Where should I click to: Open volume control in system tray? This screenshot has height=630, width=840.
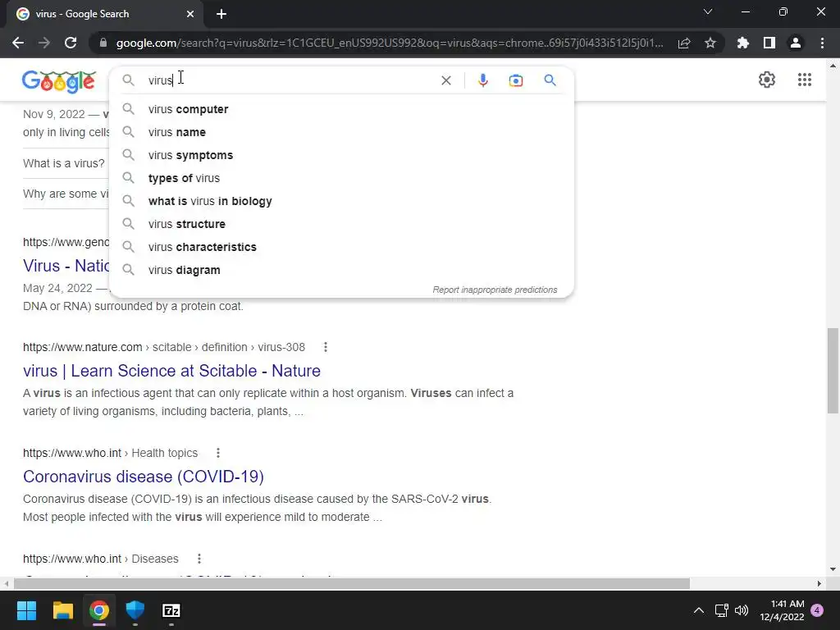(742, 610)
